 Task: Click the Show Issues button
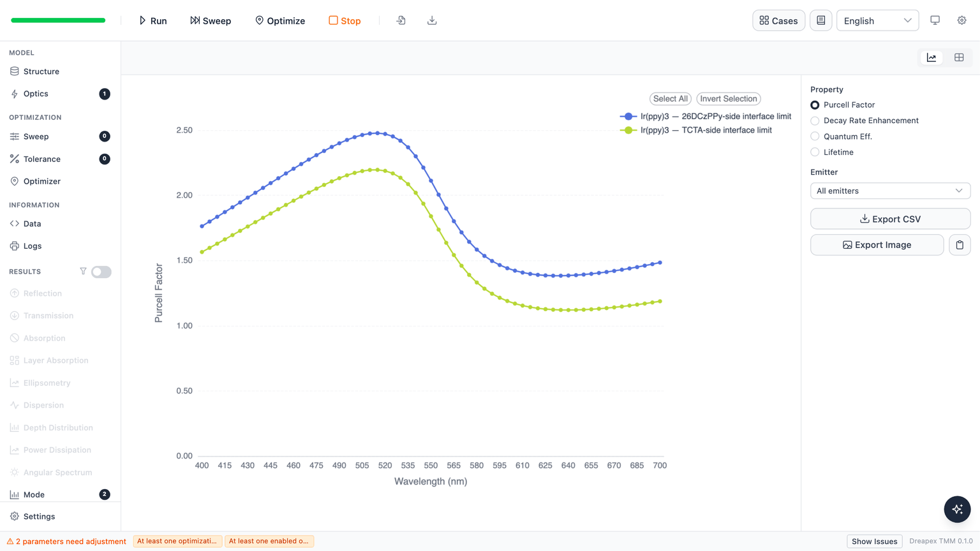[x=874, y=541]
